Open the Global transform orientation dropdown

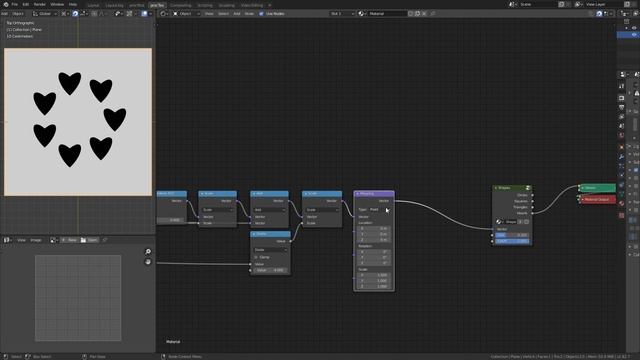44,13
